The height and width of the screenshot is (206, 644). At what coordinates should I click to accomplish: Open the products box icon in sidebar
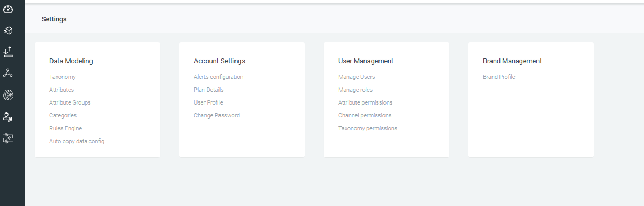tap(8, 31)
